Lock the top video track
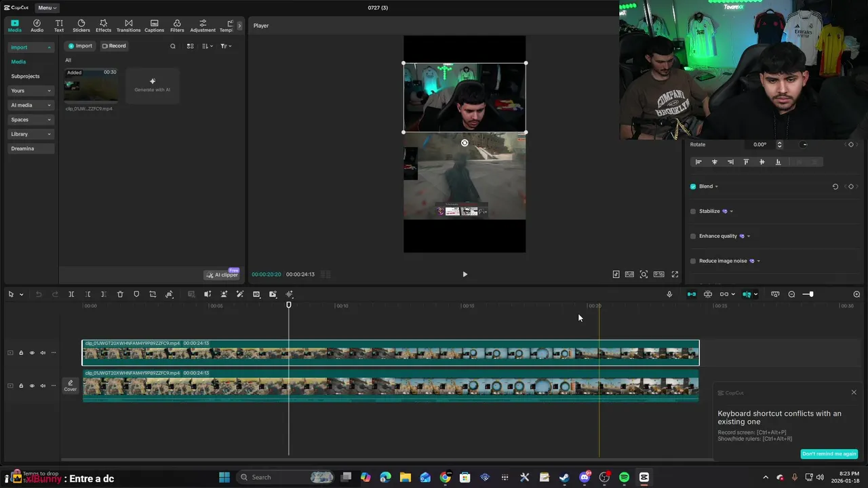This screenshot has height=488, width=868. 21,352
